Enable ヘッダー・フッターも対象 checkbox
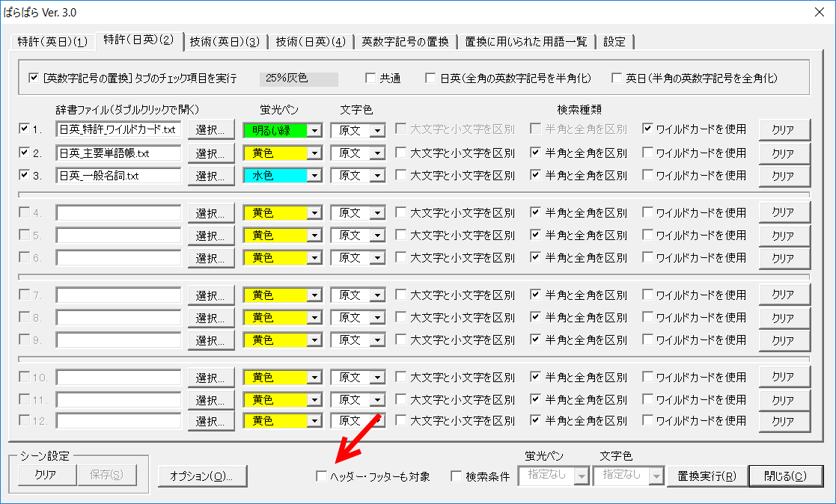Screen dimensions: 836x504 pyautogui.click(x=322, y=476)
